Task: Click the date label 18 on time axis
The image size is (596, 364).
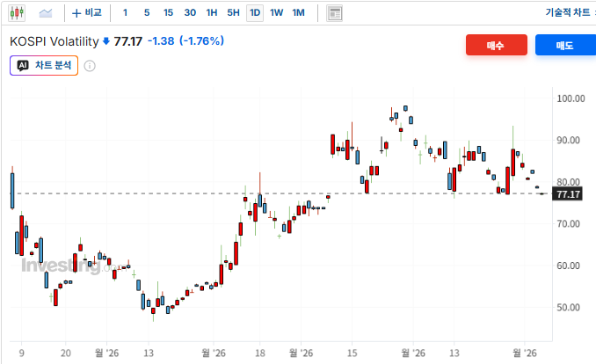Action: (x=260, y=353)
